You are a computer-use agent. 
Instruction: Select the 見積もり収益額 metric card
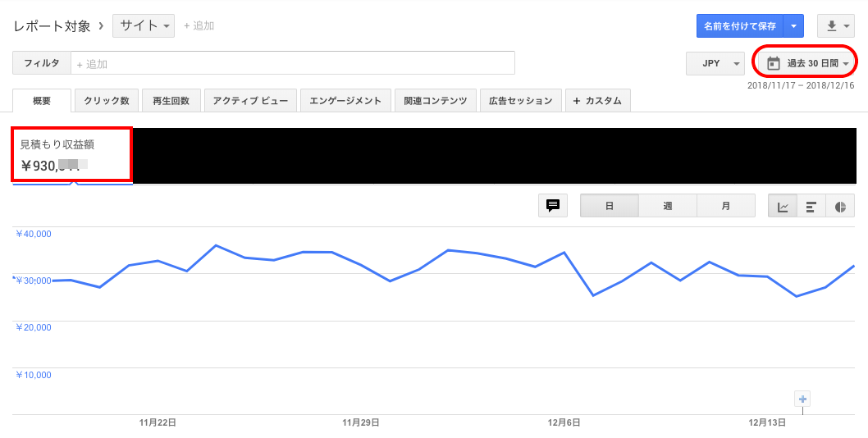click(72, 154)
